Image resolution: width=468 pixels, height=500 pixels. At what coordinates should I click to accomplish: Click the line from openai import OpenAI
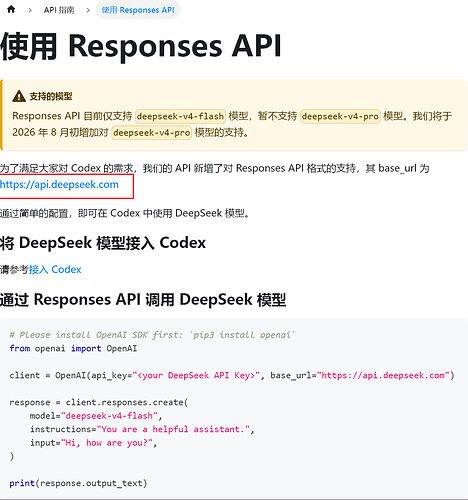[x=73, y=348]
